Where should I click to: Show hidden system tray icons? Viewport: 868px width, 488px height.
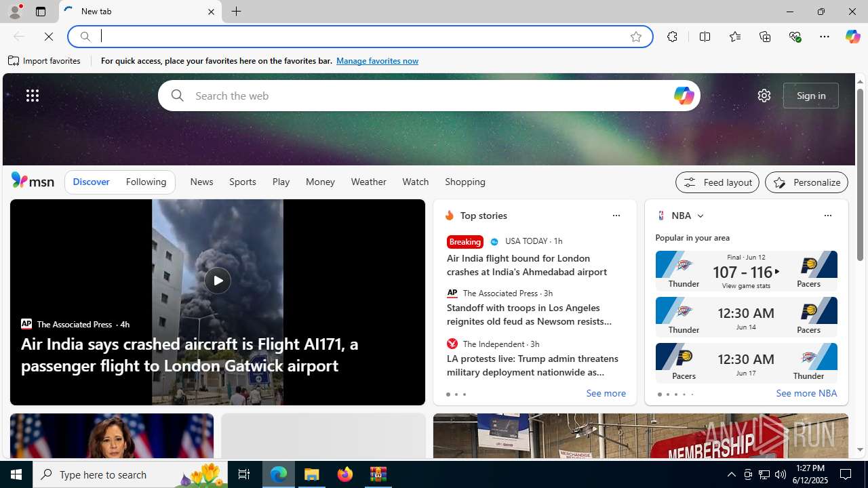click(x=731, y=474)
